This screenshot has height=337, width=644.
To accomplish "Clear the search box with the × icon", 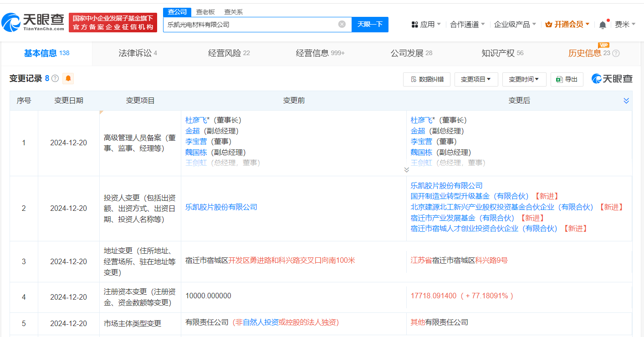I will click(342, 24).
